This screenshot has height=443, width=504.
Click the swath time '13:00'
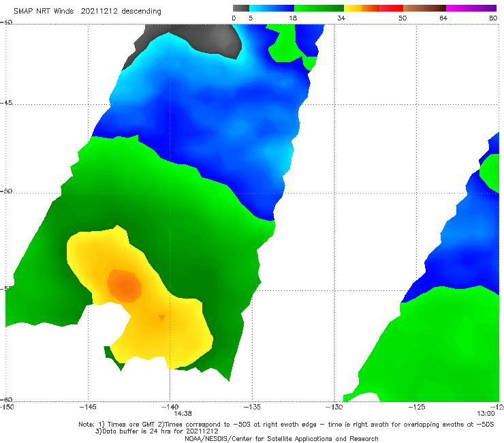(x=486, y=414)
